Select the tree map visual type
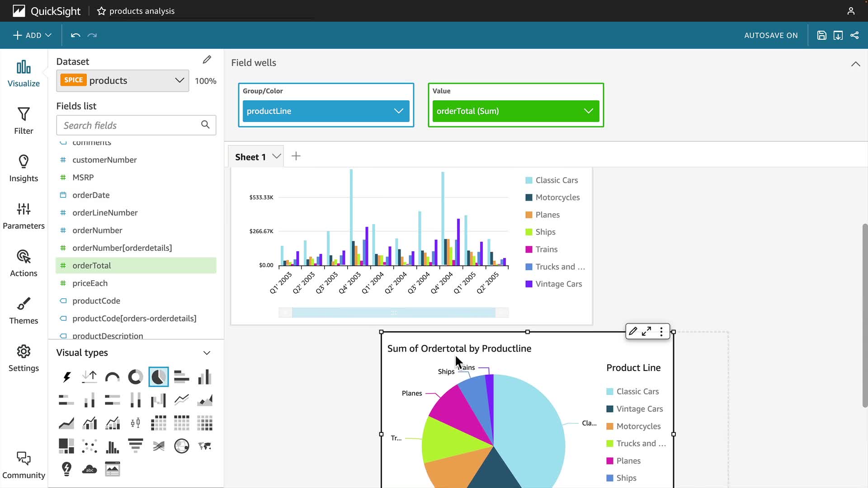Screen dimensions: 868x488 (x=66, y=446)
